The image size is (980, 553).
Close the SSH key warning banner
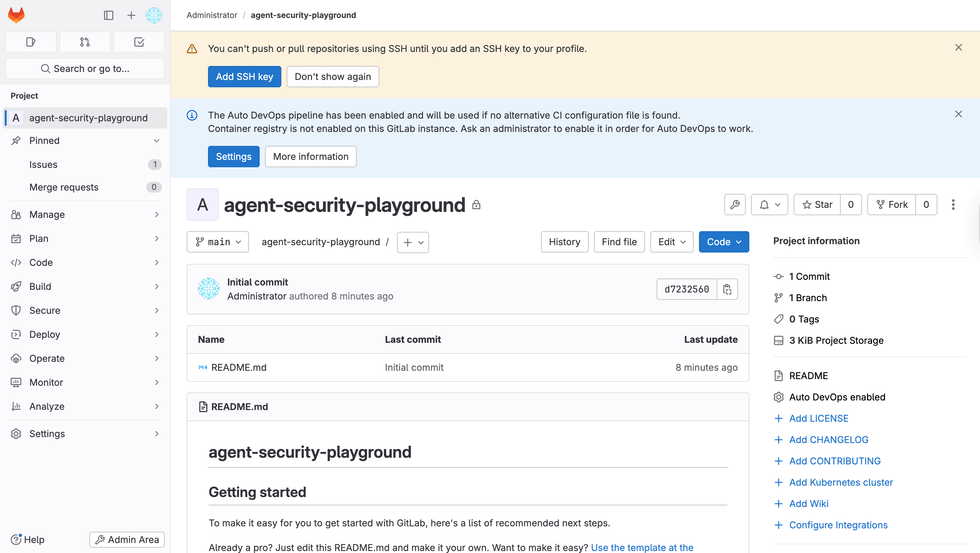(958, 48)
